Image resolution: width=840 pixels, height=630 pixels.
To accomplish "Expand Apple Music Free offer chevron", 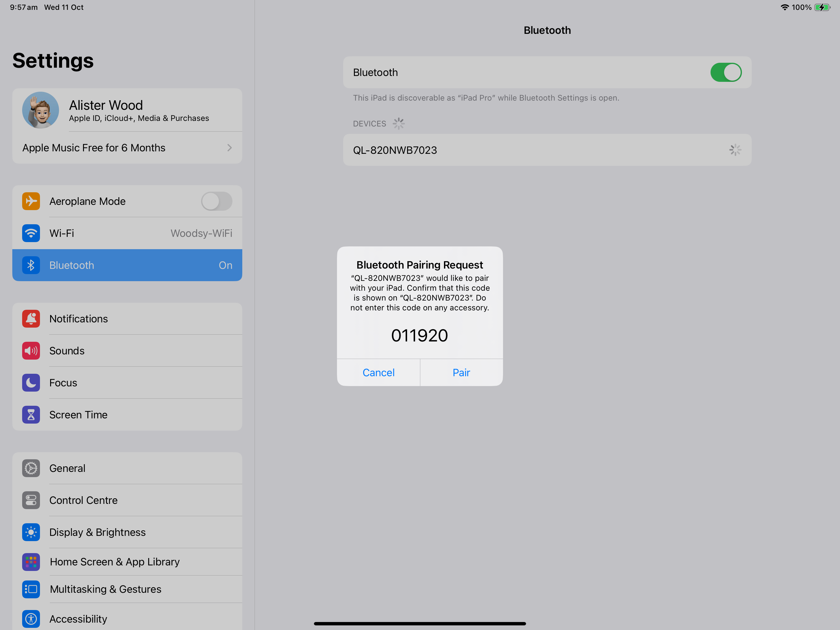I will point(229,148).
